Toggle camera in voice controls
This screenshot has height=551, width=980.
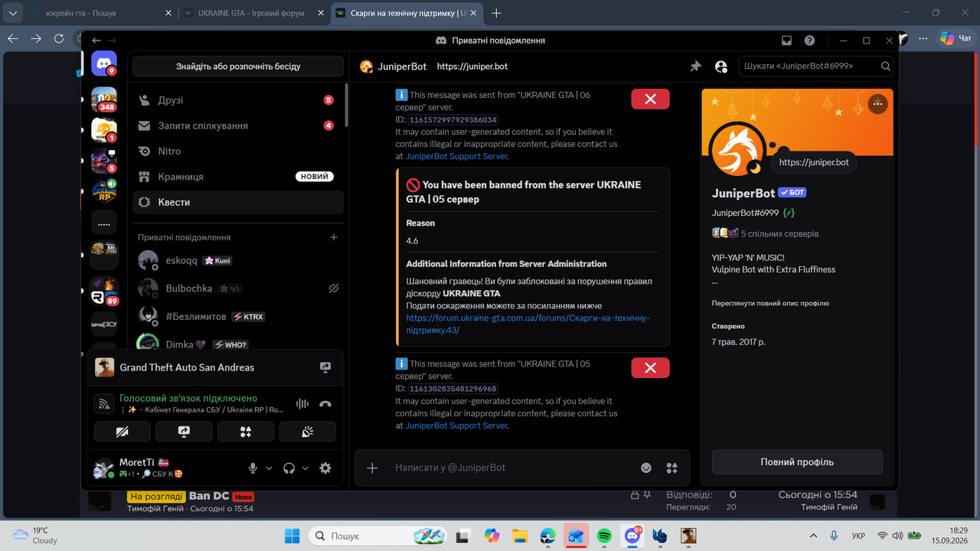tap(122, 432)
